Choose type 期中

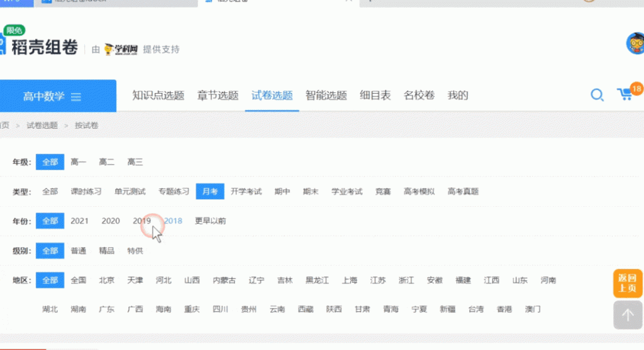[282, 192]
